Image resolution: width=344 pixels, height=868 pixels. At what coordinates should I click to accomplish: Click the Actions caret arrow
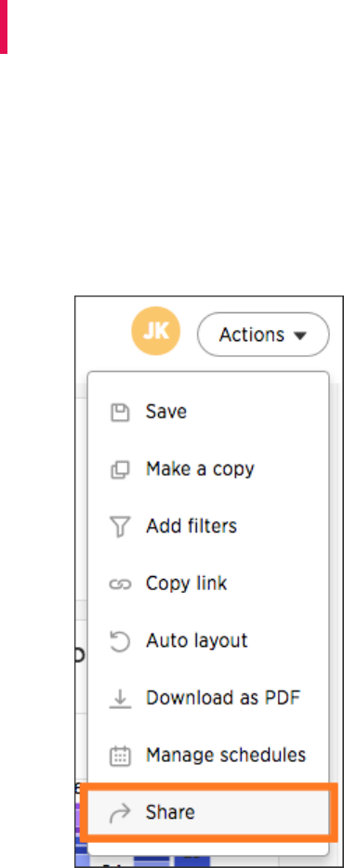tap(299, 335)
